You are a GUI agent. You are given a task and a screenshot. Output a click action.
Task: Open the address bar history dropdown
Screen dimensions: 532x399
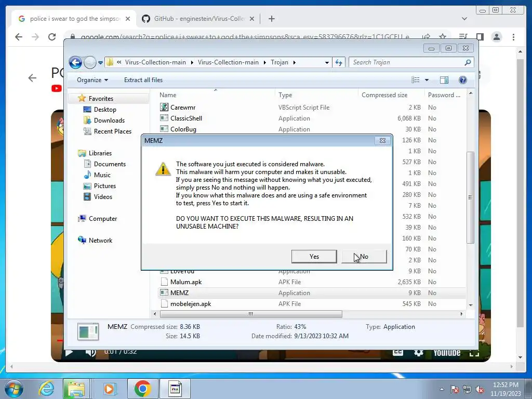327,62
